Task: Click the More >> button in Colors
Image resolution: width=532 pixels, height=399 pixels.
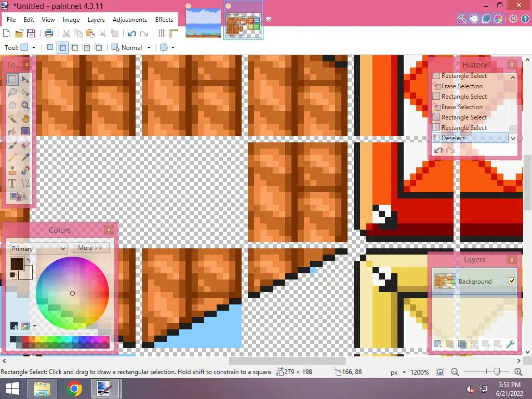Action: click(90, 248)
